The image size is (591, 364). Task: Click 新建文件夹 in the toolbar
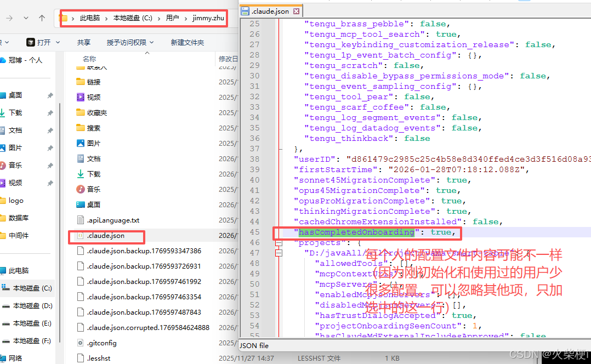coord(187,42)
